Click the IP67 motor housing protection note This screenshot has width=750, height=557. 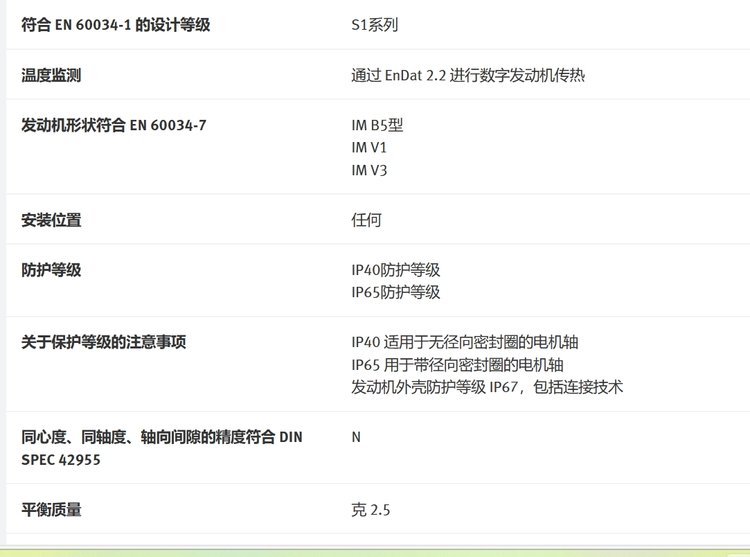[487, 387]
